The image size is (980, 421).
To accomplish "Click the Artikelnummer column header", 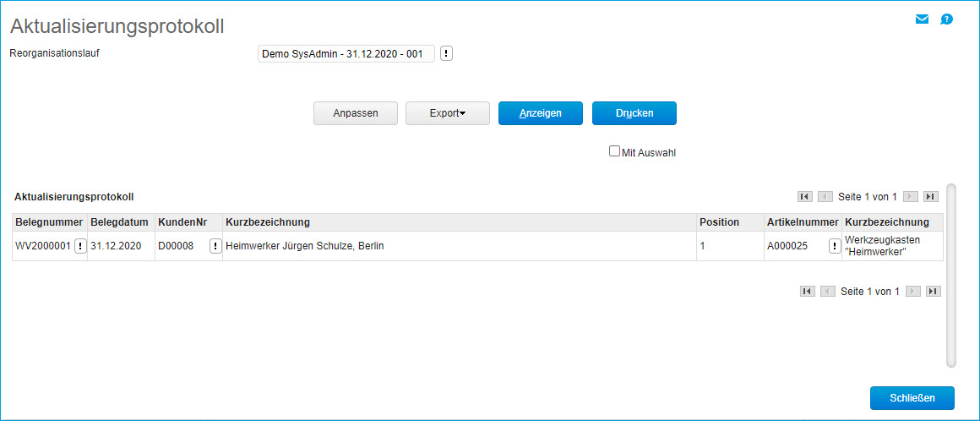I will click(x=802, y=222).
